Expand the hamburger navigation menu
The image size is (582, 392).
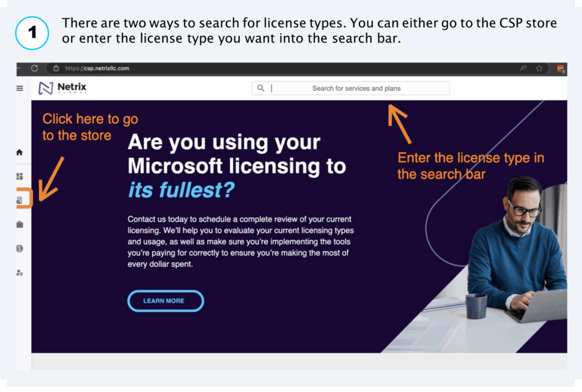(x=20, y=88)
